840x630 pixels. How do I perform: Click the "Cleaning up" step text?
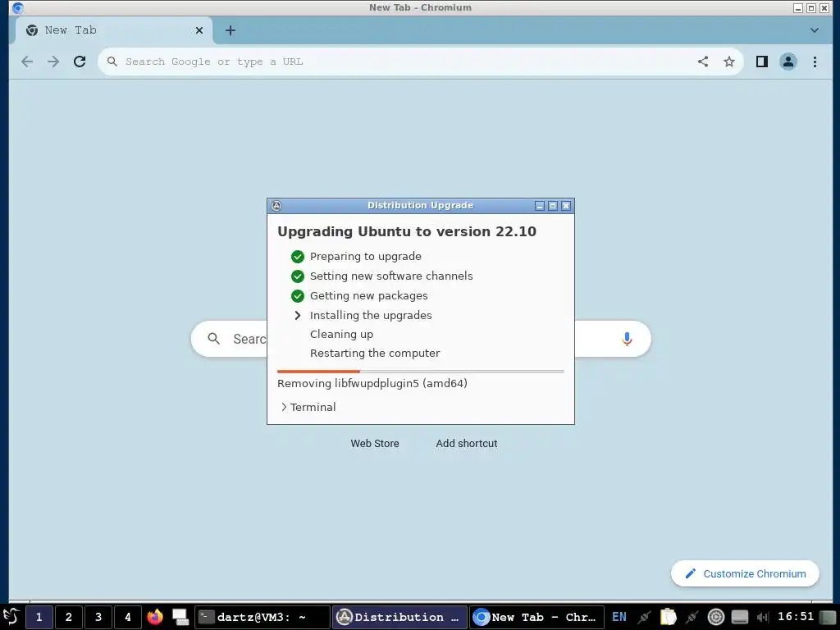click(341, 335)
